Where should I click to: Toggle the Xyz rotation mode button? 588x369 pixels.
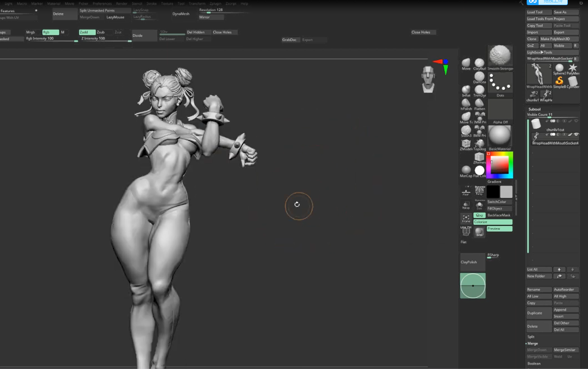point(479,215)
